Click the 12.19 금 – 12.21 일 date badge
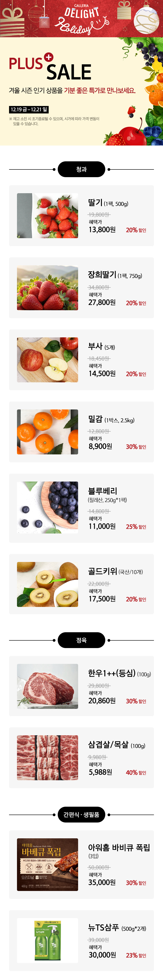 29,110
